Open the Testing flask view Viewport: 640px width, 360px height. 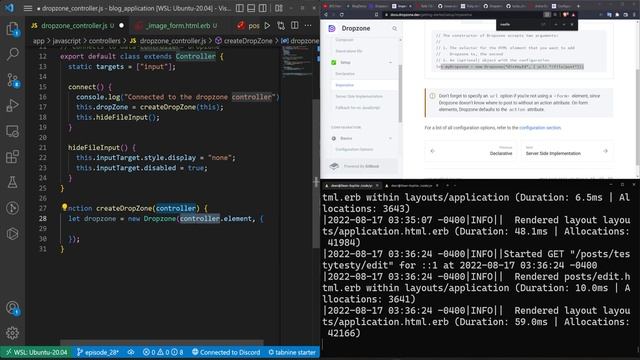point(12,182)
